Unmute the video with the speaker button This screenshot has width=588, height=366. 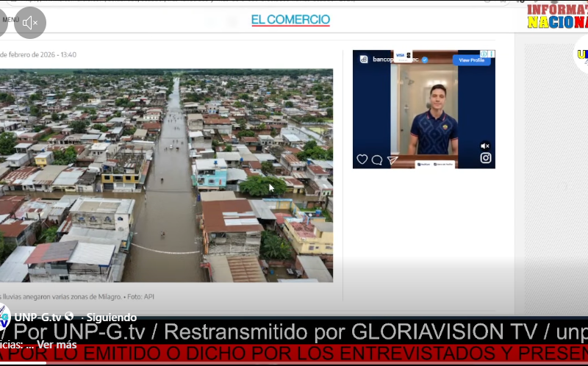point(30,23)
